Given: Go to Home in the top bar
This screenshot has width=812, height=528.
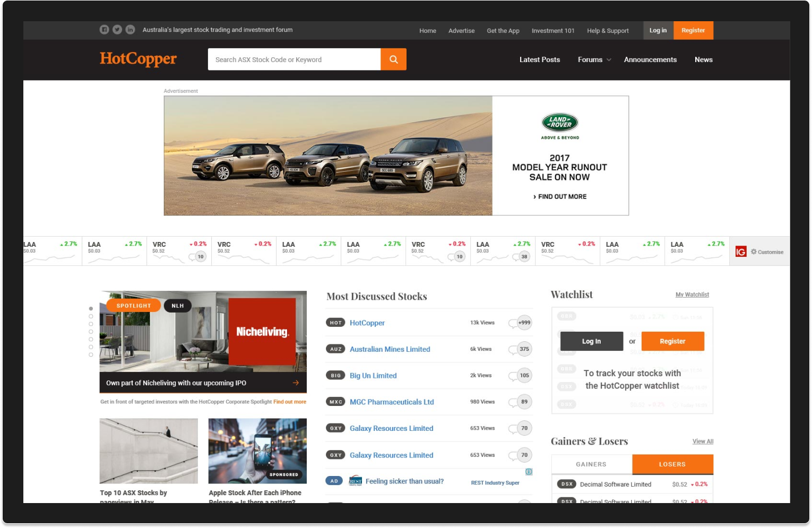Looking at the screenshot, I should [428, 31].
